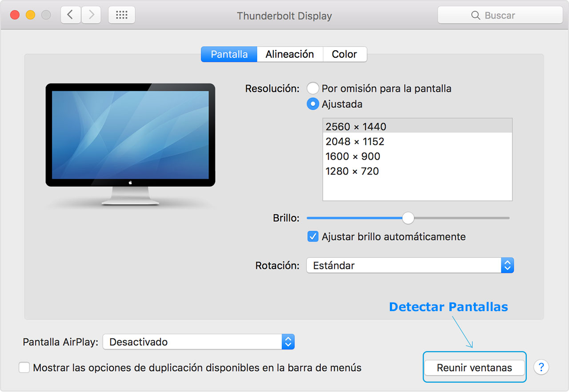Select the Ajustada resolution option
The width and height of the screenshot is (569, 392).
(x=313, y=104)
